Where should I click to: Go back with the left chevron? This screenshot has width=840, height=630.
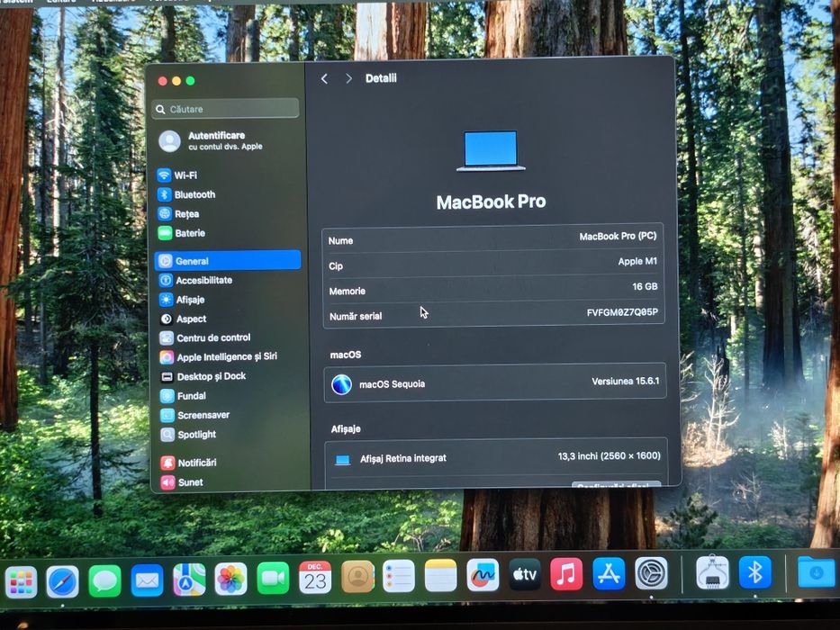tap(325, 79)
